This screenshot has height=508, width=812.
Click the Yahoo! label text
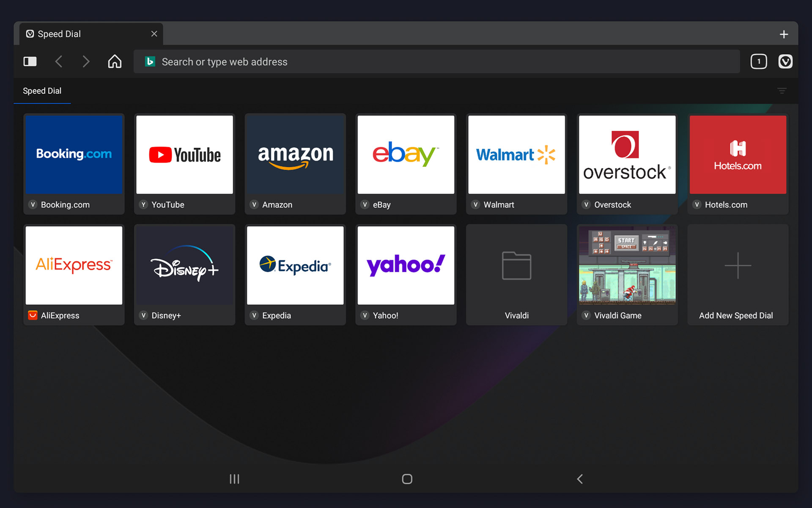point(385,315)
